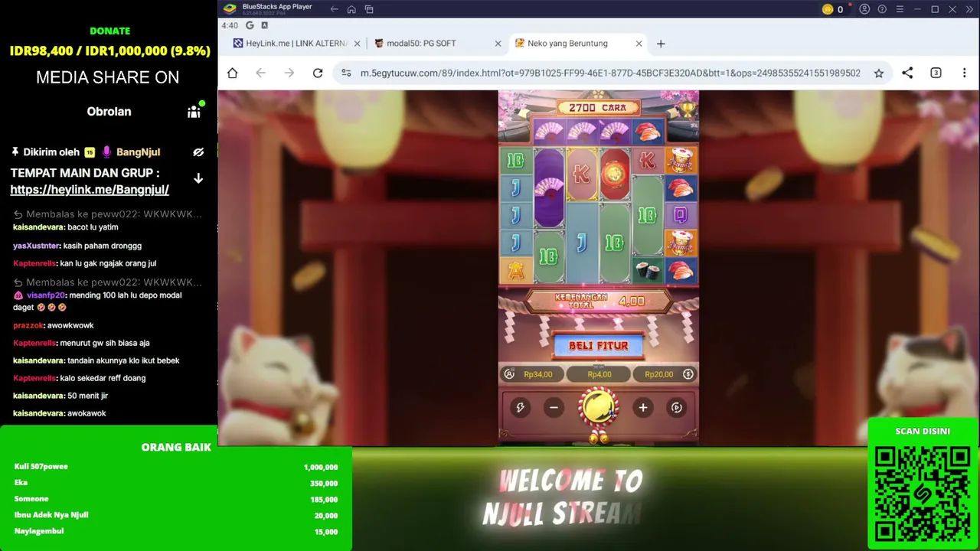Click the purple Q slot symbol
The width and height of the screenshot is (980, 551).
pos(681,215)
